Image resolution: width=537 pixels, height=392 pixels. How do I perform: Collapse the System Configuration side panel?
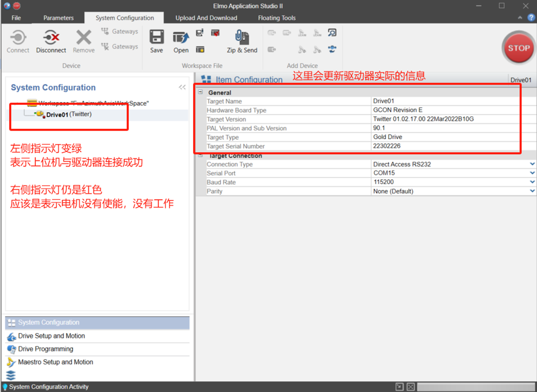coord(182,87)
